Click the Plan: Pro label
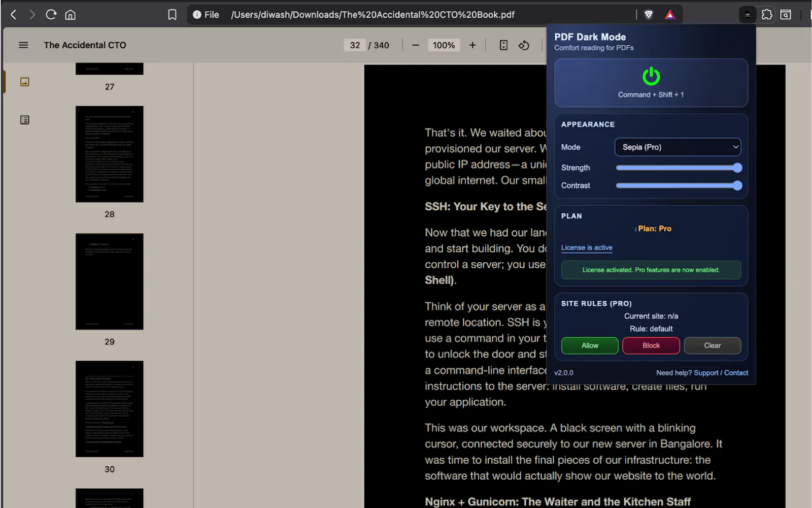 655,229
